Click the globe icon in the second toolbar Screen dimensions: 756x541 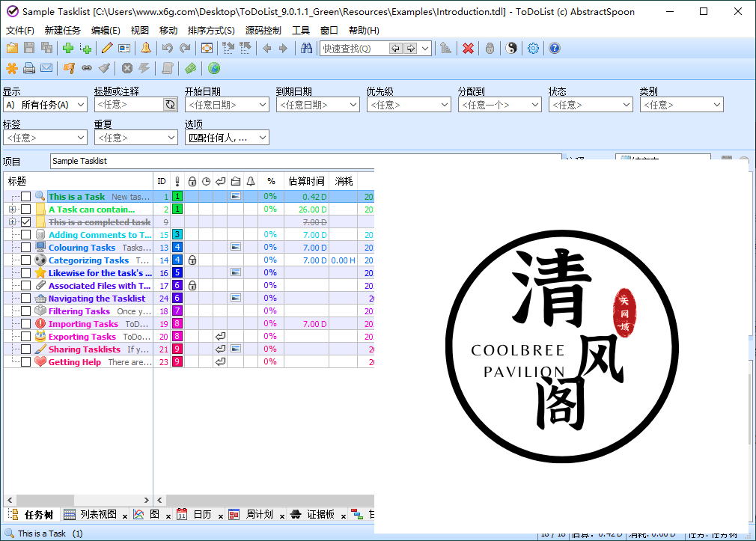214,69
